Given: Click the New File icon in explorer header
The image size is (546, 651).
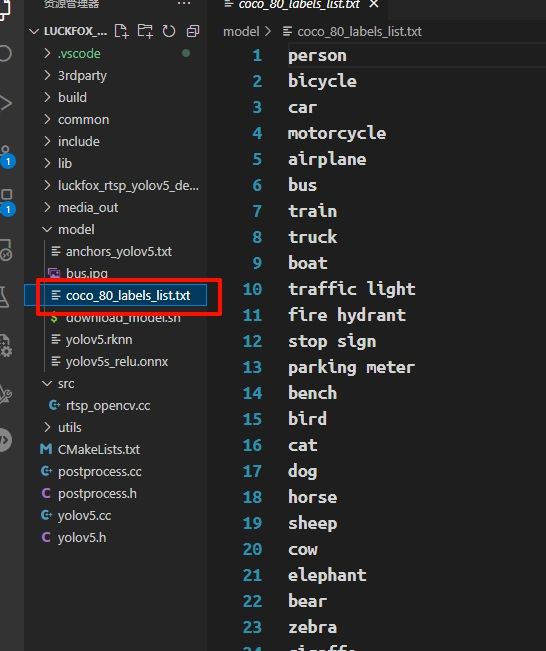Looking at the screenshot, I should click(x=121, y=31).
